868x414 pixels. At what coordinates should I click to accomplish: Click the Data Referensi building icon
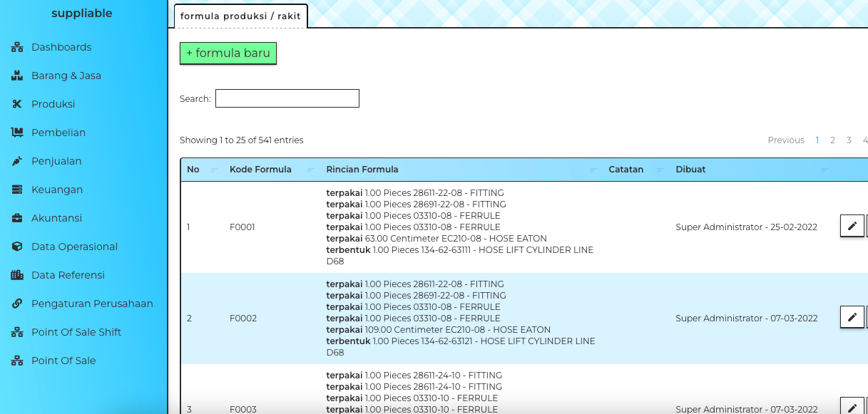pyautogui.click(x=17, y=275)
